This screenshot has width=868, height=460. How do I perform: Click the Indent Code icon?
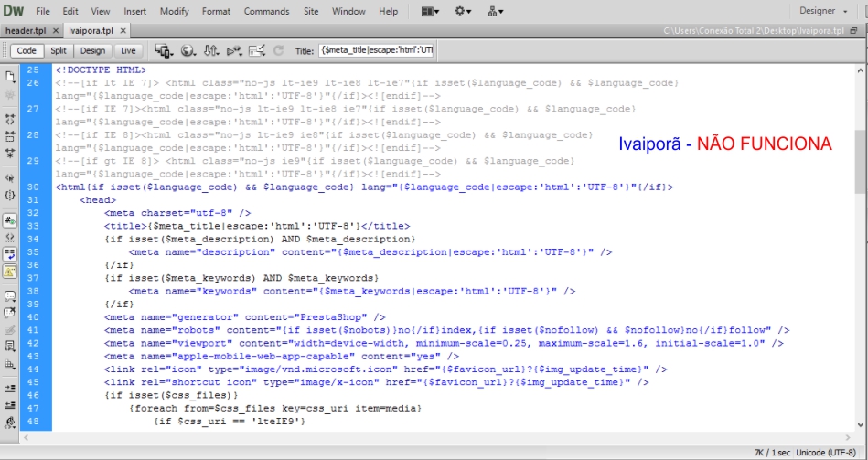click(x=9, y=389)
